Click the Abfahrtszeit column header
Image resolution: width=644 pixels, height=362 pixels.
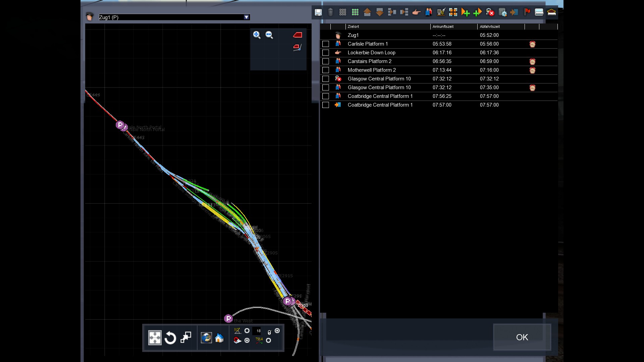pos(490,26)
